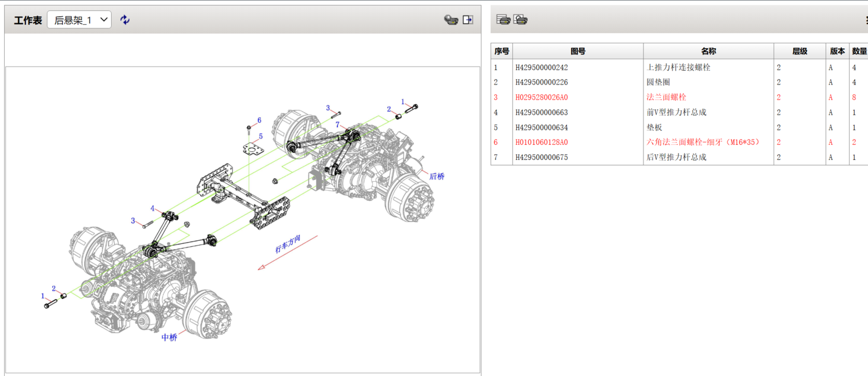This screenshot has height=376, width=868.
Task: Click the red part number H0101060128A0
Action: (542, 143)
